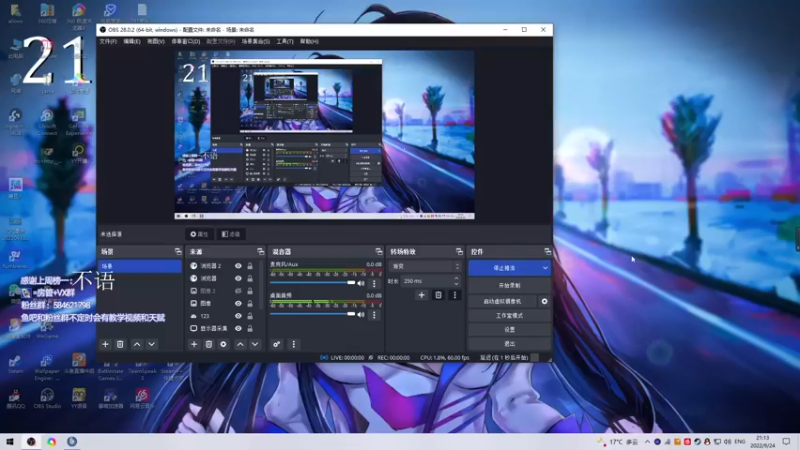Viewport: 800px width, 450px height.
Task: Open Desktop Audio channel options dots
Action: coord(374,315)
